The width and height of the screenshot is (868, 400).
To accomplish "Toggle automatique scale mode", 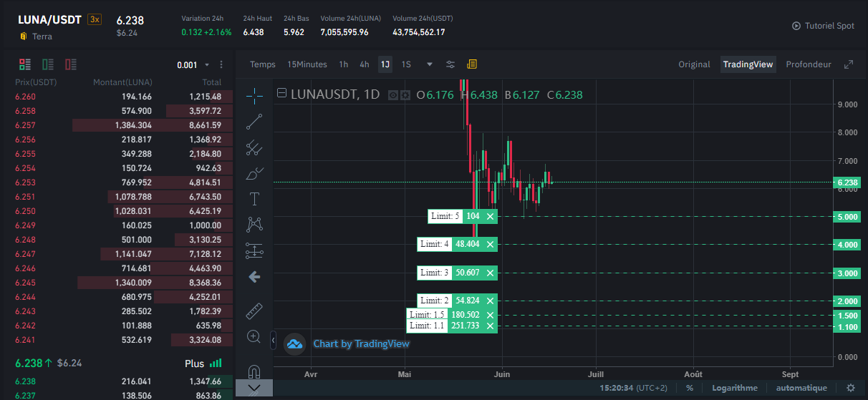I will 801,388.
